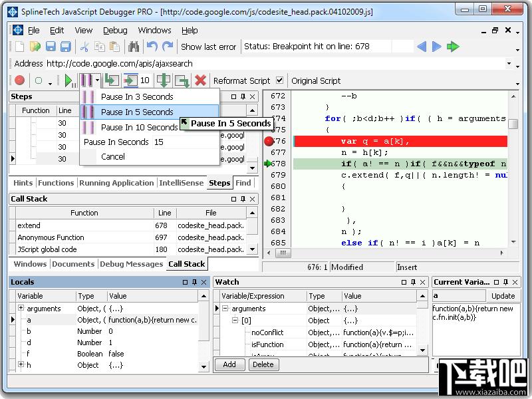Viewport: 532px width, 399px height.
Task: Click the Step Into icon
Action: pos(112,80)
